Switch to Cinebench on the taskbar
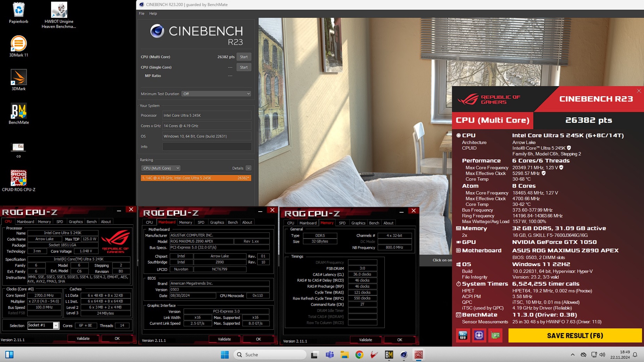The image size is (644, 362). coord(404,355)
